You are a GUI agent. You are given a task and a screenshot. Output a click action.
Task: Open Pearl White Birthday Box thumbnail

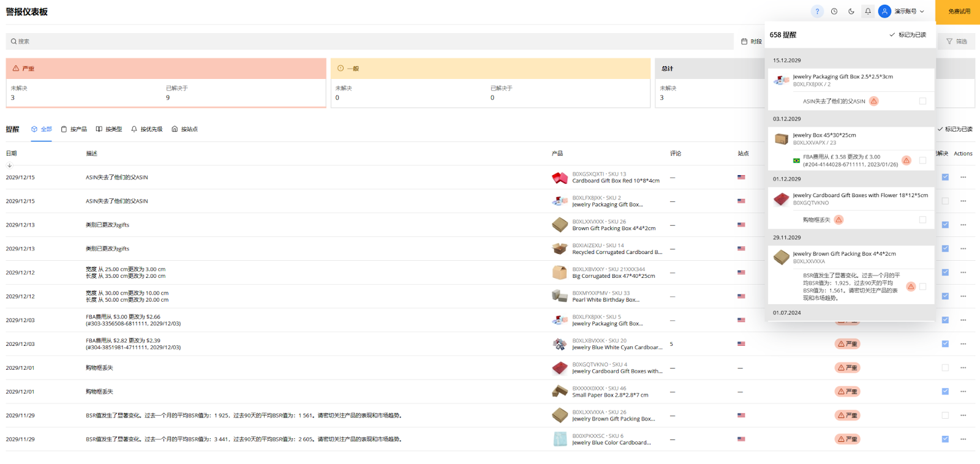560,296
